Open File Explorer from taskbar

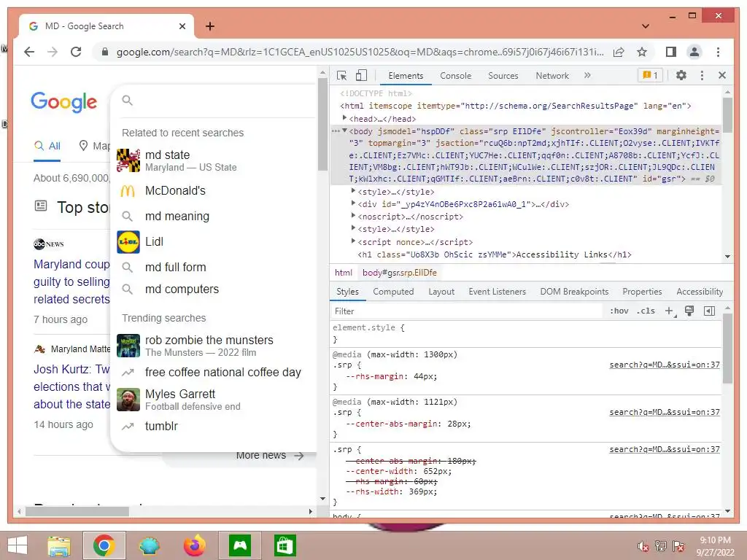coord(59,545)
